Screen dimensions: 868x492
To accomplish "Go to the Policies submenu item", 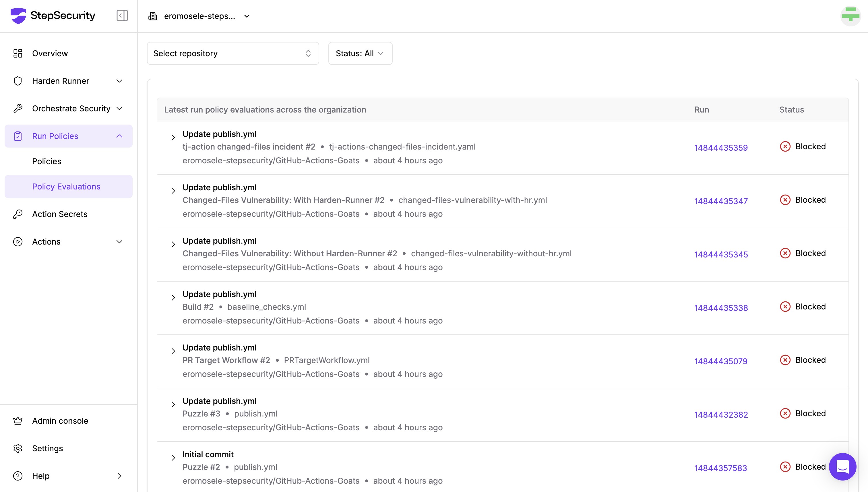I will point(46,161).
